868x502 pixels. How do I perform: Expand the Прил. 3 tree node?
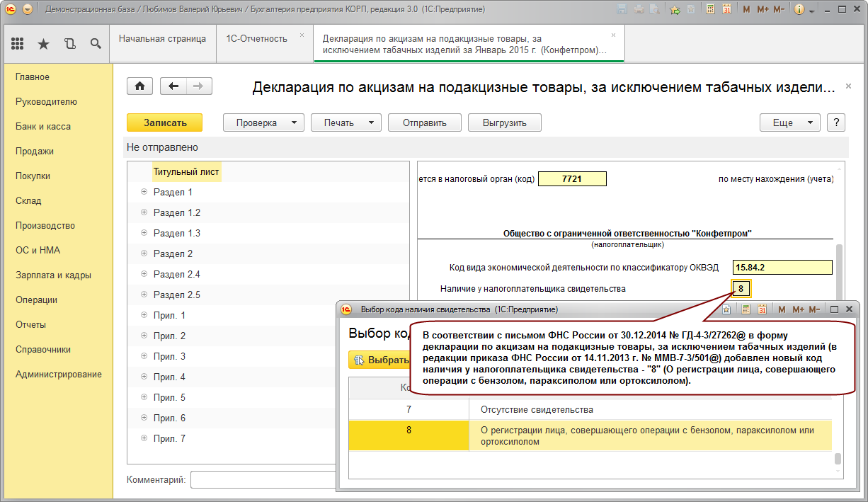[144, 356]
